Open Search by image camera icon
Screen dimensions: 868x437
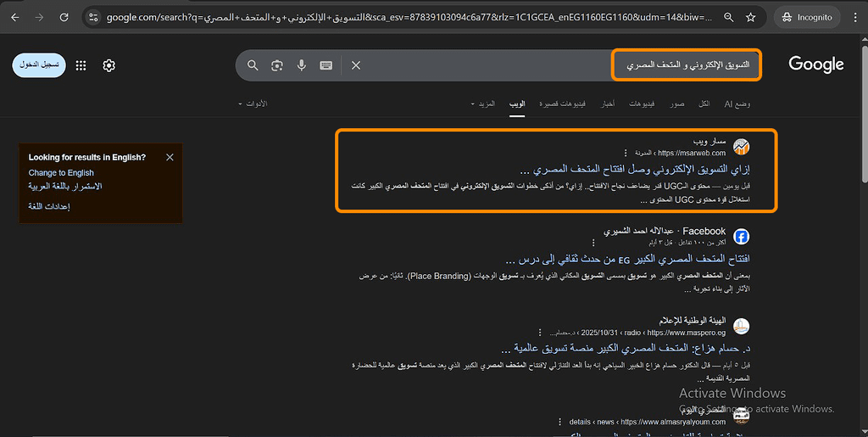pyautogui.click(x=276, y=65)
